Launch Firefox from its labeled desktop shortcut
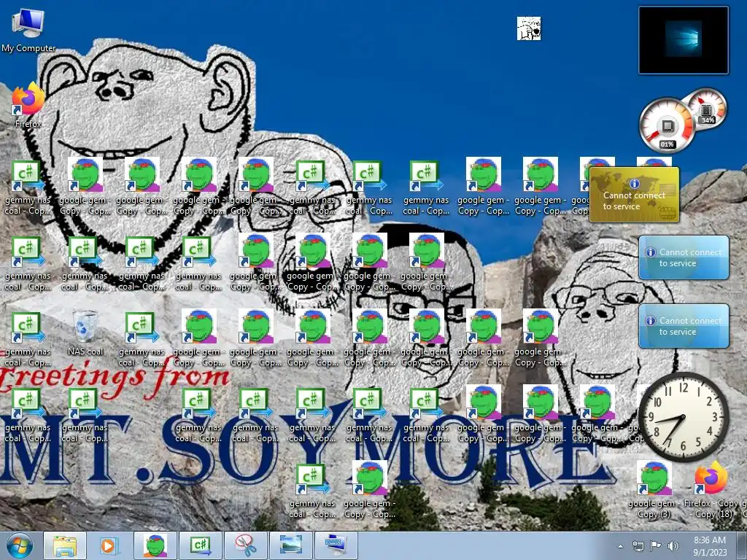Screen dimensions: 747x560 point(28,105)
